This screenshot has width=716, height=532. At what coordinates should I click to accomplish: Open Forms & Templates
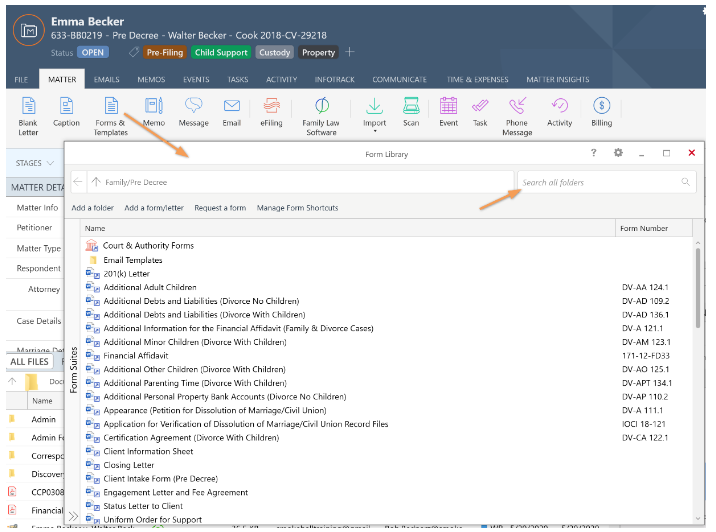point(111,116)
